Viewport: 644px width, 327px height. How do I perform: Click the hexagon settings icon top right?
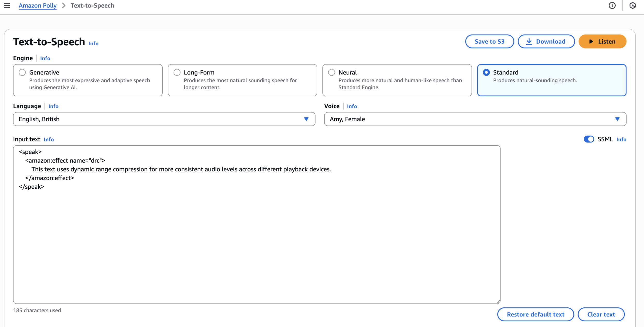tap(632, 5)
